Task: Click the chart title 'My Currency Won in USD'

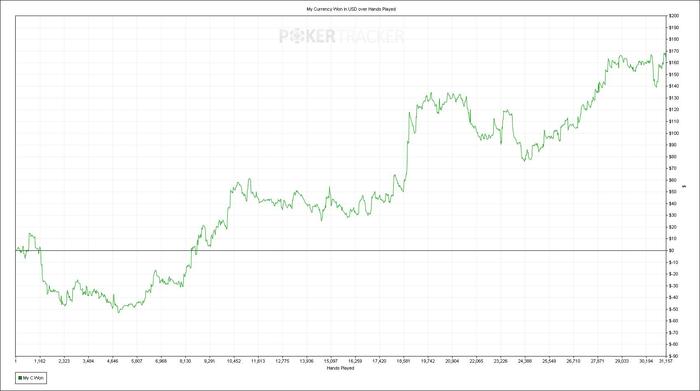Action: point(332,9)
